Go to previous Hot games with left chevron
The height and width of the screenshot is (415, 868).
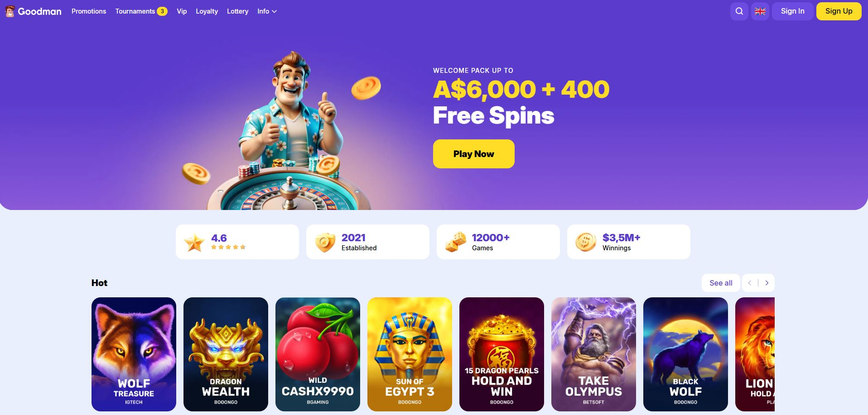750,283
